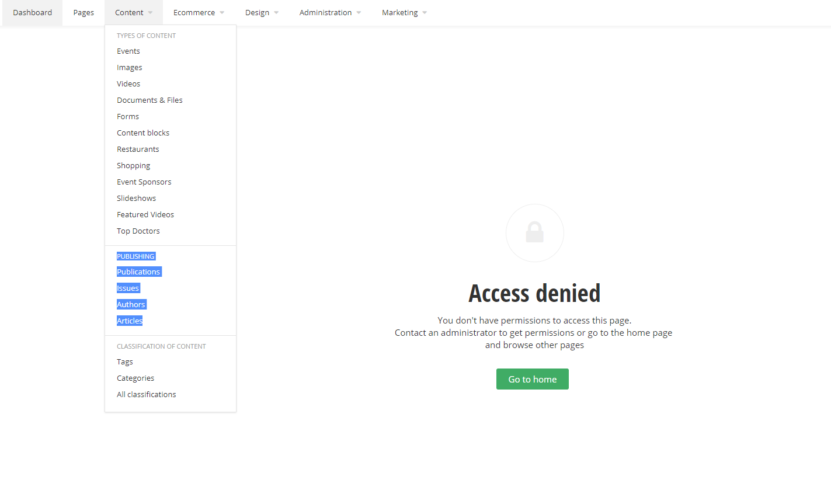This screenshot has width=831, height=504.
Task: Select Events from Content menu
Action: point(128,51)
